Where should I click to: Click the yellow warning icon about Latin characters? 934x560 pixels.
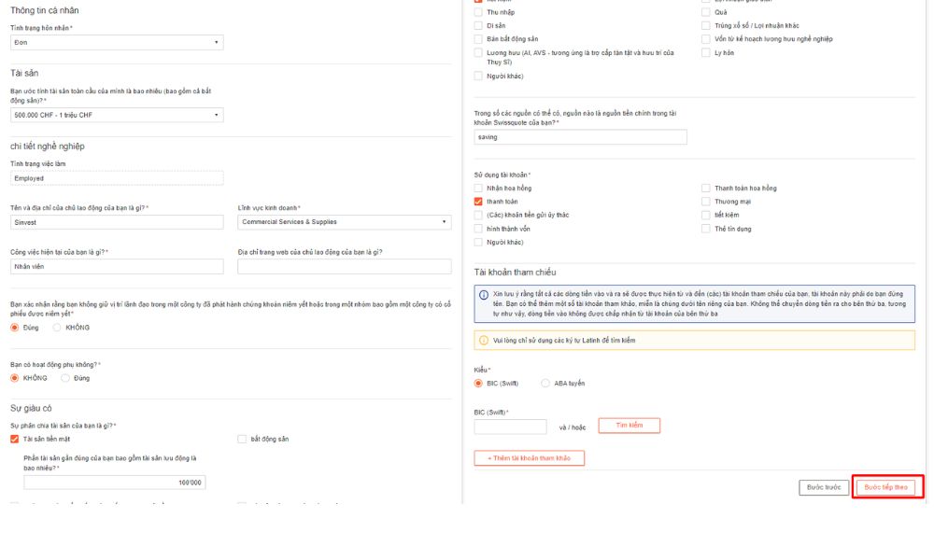coord(484,340)
